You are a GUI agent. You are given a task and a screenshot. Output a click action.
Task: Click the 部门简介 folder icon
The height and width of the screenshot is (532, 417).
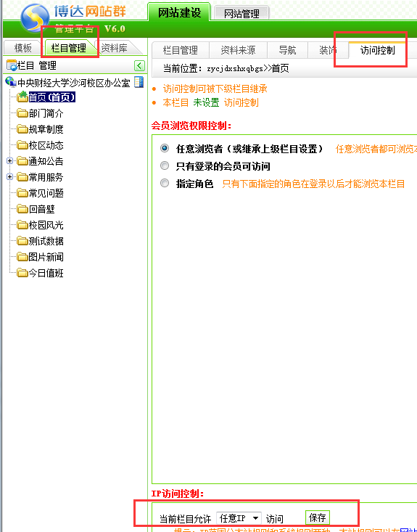pos(22,113)
